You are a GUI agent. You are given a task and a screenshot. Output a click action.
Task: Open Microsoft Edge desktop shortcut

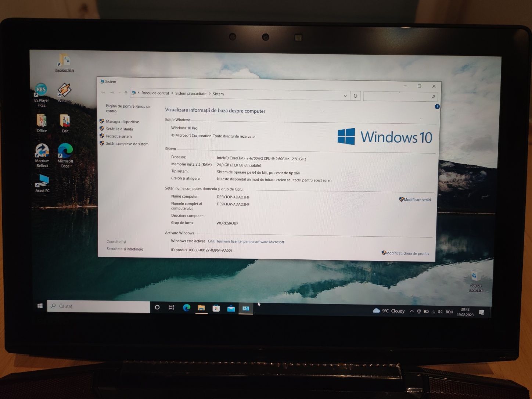(65, 156)
